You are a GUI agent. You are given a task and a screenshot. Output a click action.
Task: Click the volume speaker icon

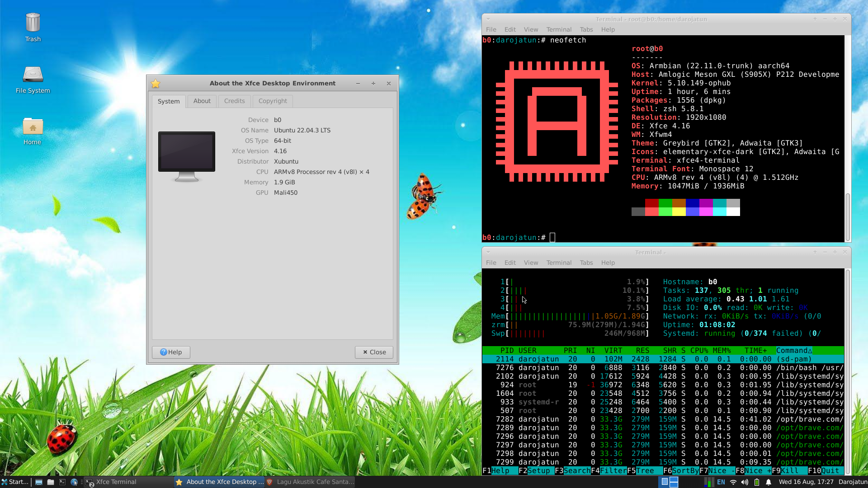tap(745, 482)
